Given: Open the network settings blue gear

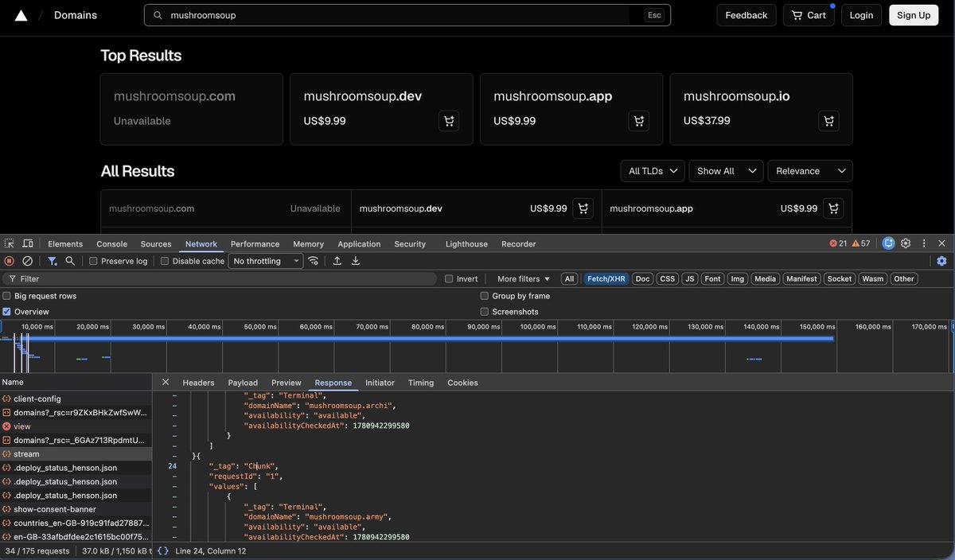Looking at the screenshot, I should tap(941, 261).
